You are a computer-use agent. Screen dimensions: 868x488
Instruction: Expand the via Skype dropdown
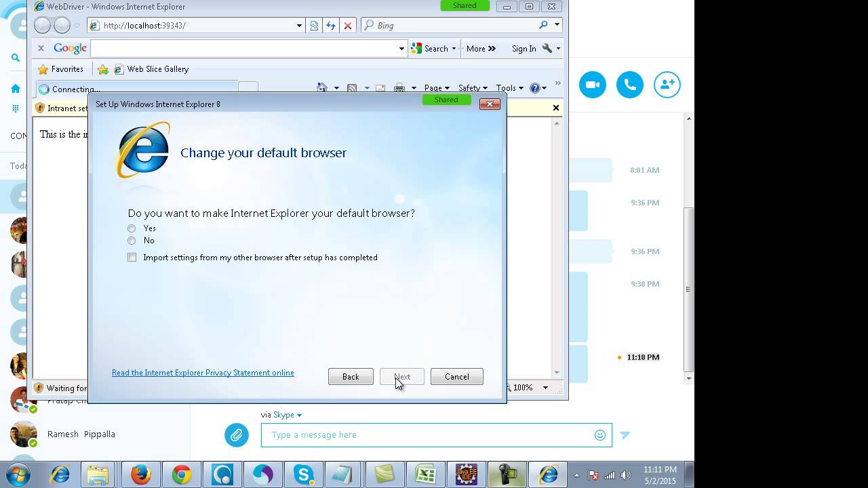[x=281, y=415]
